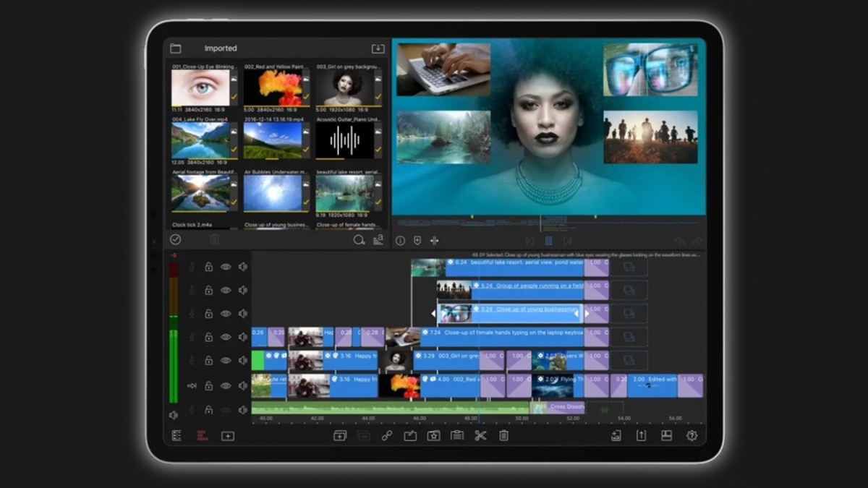Open the project manager icon
Image resolution: width=868 pixels, height=488 pixels.
[x=176, y=435]
